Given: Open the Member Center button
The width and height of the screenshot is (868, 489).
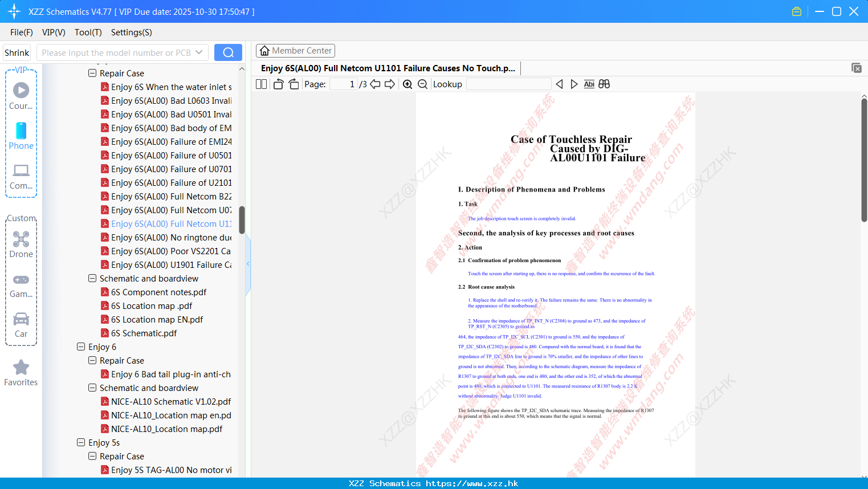Looking at the screenshot, I should (295, 51).
